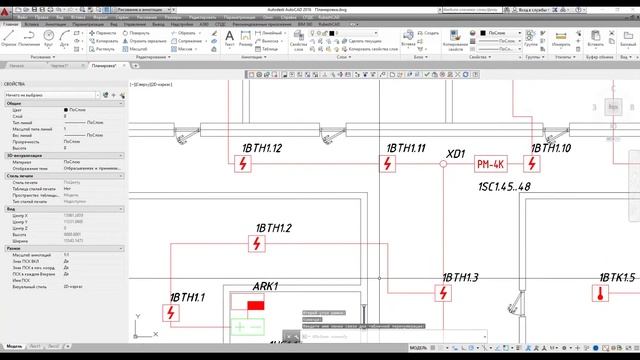
Task: Click the red ARK1 filled rectangle
Action: 256,305
